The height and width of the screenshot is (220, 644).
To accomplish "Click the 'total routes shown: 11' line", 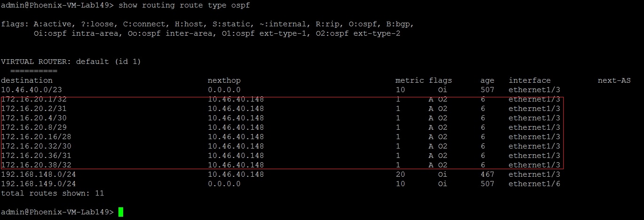I will tap(53, 193).
